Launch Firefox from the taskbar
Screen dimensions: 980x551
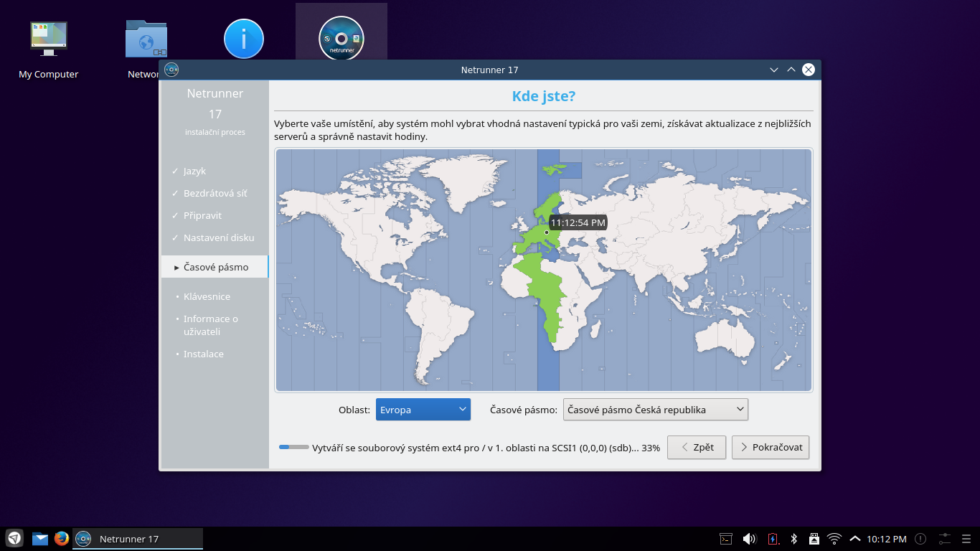(62, 538)
